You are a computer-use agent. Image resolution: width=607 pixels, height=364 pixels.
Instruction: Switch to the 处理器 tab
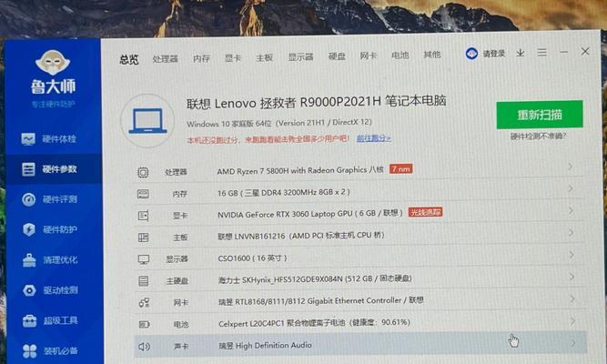pyautogui.click(x=166, y=59)
